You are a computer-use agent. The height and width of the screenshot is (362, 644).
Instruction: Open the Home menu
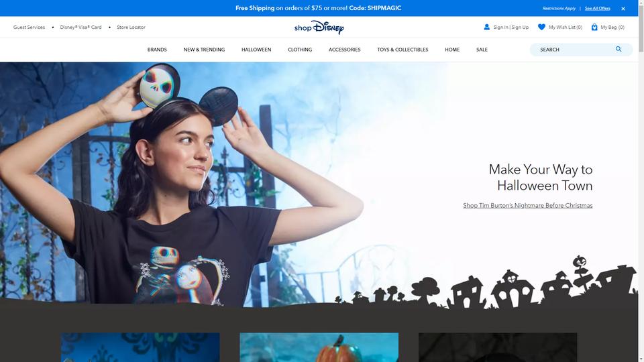452,50
